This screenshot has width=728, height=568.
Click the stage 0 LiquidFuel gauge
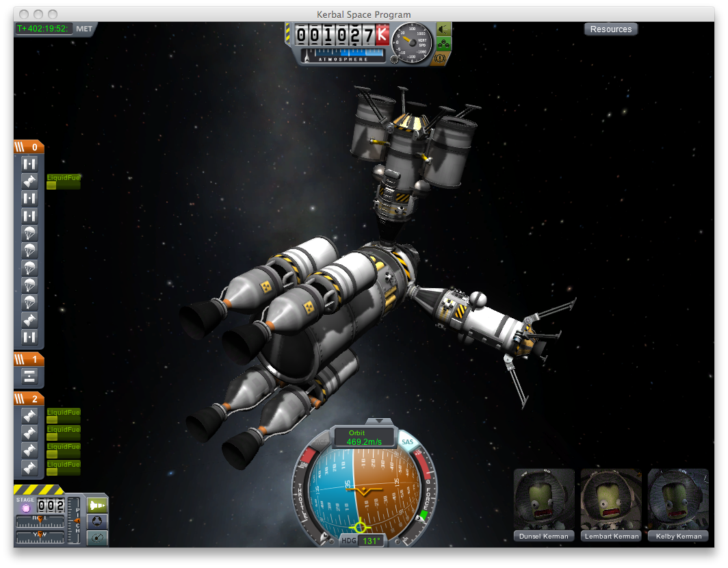coord(63,181)
